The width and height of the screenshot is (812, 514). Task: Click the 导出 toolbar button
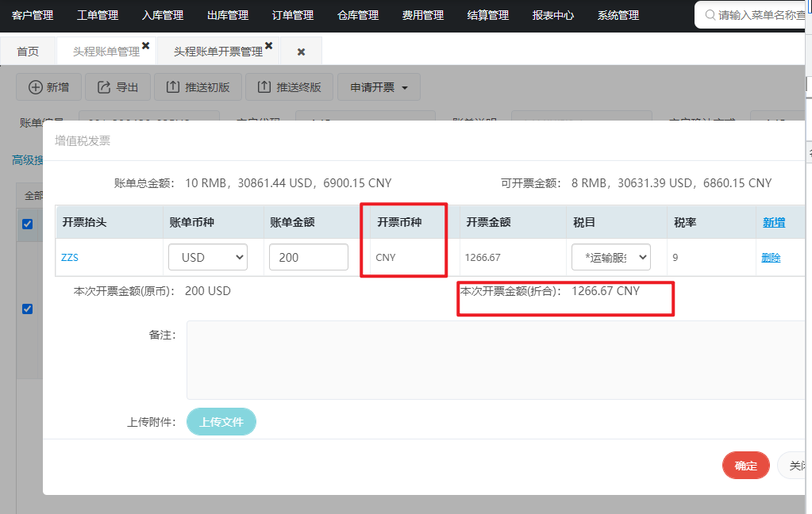pyautogui.click(x=118, y=87)
